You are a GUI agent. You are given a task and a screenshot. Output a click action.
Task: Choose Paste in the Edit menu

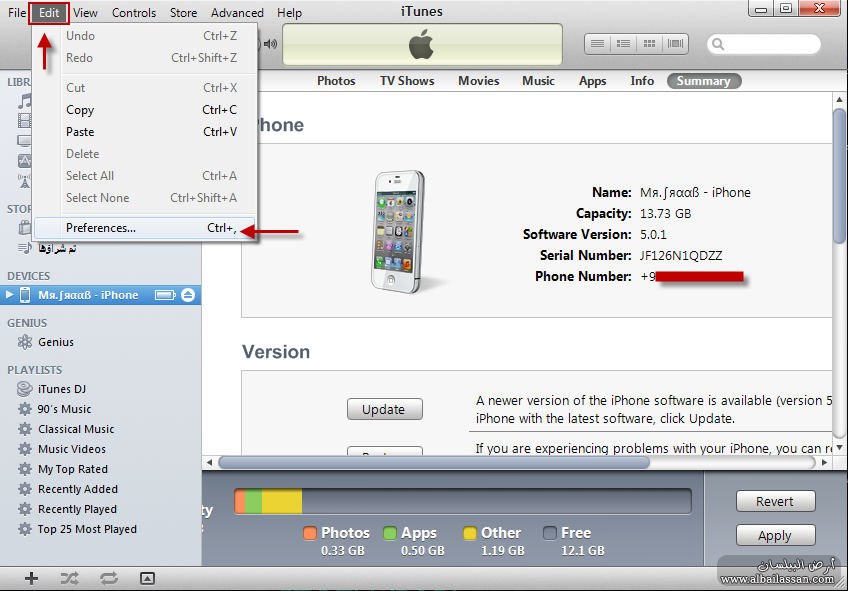(144, 132)
